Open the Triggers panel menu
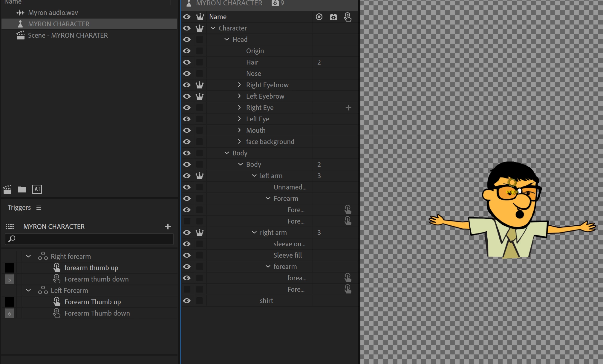 (x=39, y=207)
